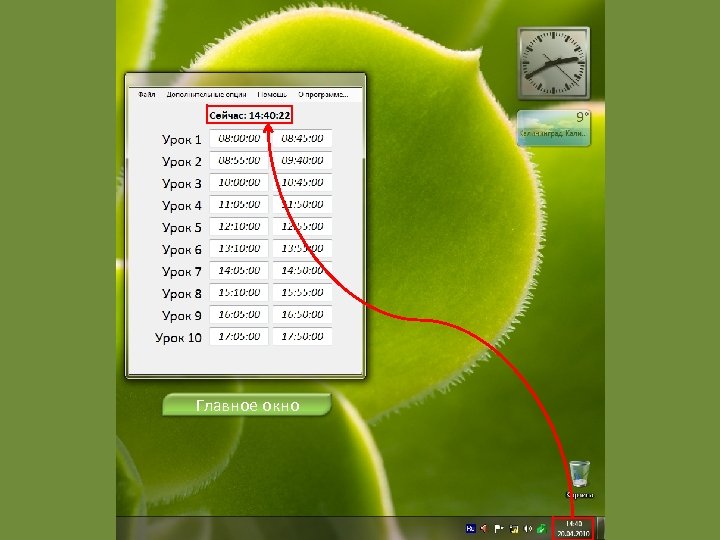This screenshot has width=720, height=540.
Task: Open the analog clock desktop gadget
Action: tap(554, 63)
